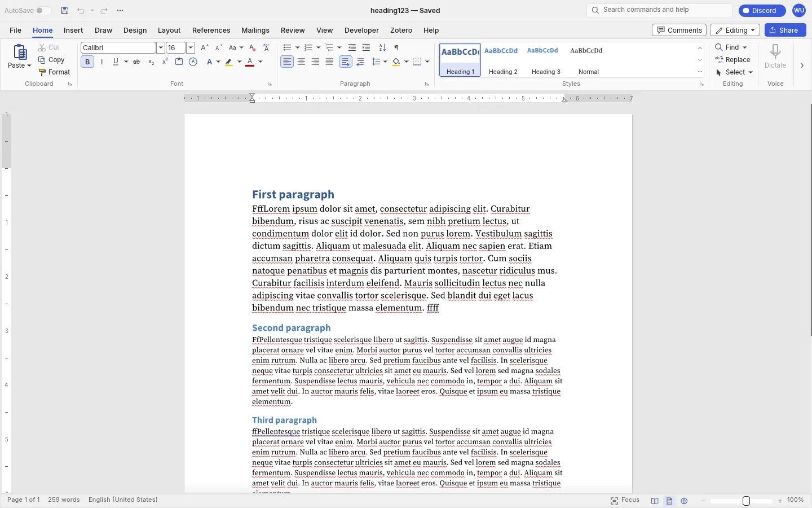The image size is (812, 508).
Task: Click the Search commands and help field
Action: click(660, 10)
